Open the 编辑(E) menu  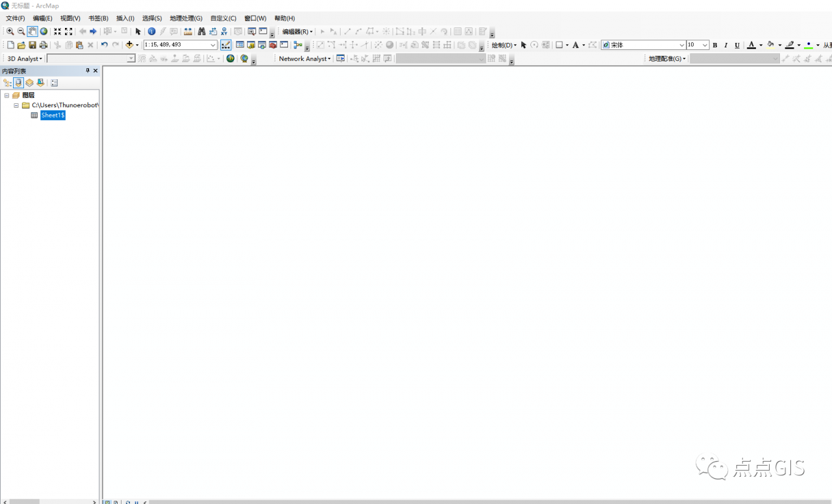pos(42,18)
